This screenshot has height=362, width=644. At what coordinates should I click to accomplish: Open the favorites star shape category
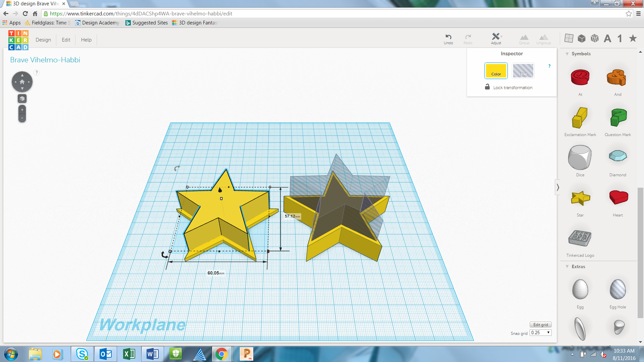pyautogui.click(x=633, y=38)
